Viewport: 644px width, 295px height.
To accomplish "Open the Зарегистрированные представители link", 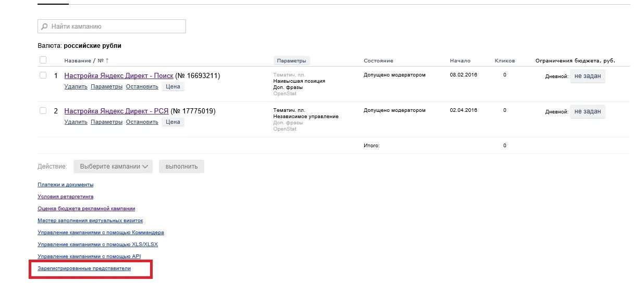I will point(84,268).
